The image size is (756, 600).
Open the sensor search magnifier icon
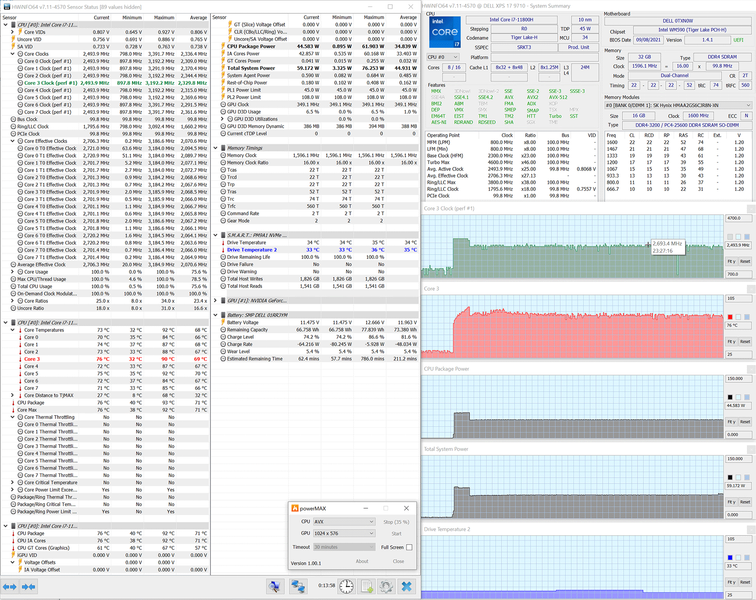coord(275,586)
